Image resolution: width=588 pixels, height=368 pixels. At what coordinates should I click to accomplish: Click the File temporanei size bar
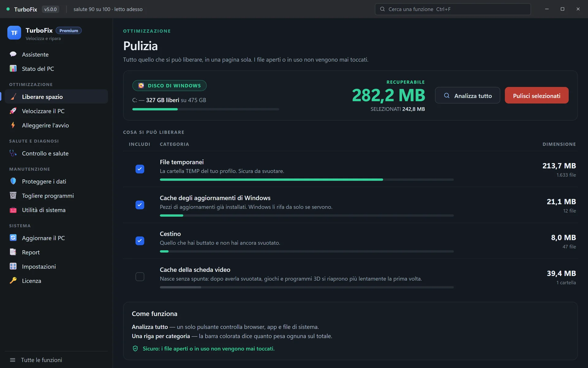click(x=307, y=180)
